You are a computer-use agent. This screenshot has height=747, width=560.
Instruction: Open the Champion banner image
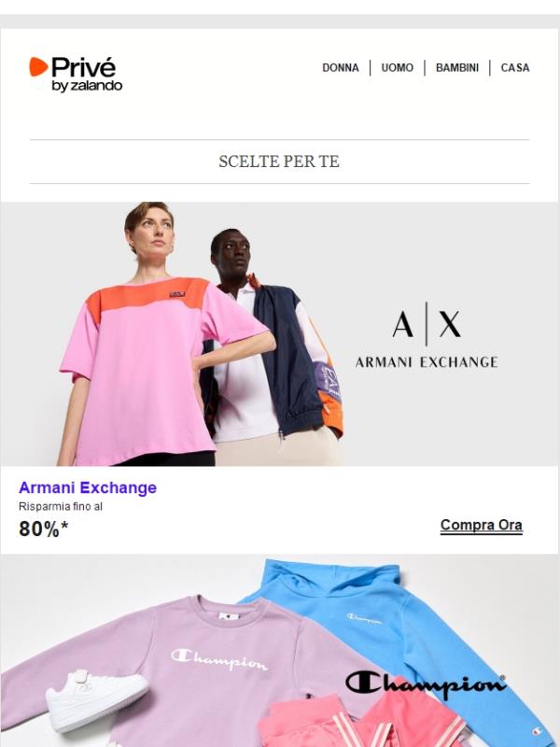pyautogui.click(x=279, y=651)
